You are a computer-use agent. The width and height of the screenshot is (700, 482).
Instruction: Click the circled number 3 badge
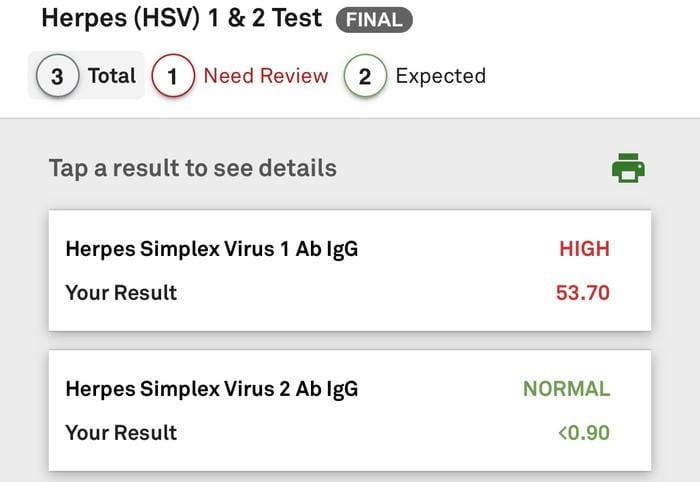58,76
